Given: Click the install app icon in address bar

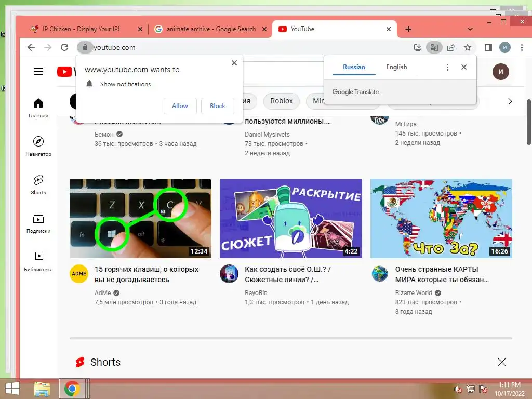Looking at the screenshot, I should (x=418, y=47).
